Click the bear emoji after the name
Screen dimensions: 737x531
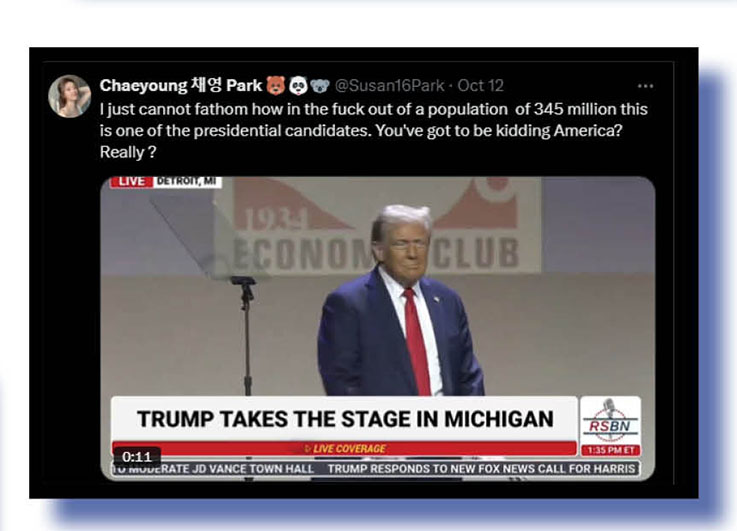(275, 86)
